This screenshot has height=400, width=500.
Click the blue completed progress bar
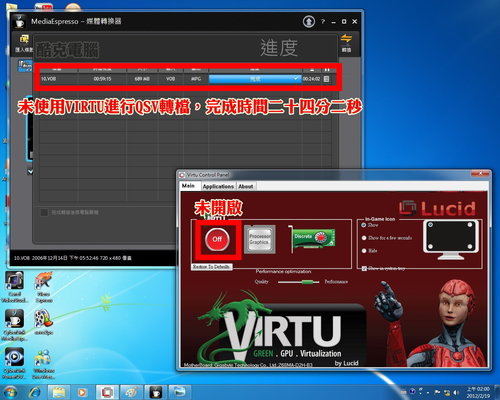coord(255,79)
